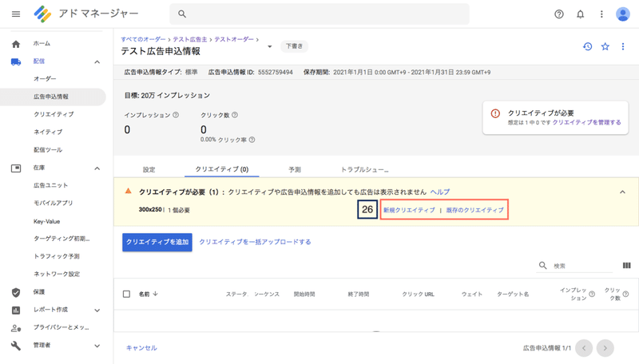Viewport: 639px width, 364px height.
Task: Click the クリエイティブを追加 button
Action: click(157, 242)
